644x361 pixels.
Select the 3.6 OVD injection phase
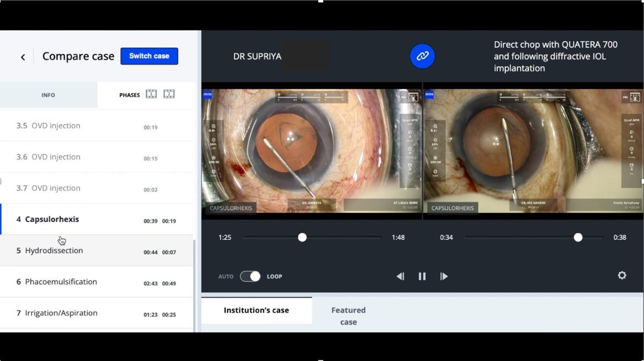[96, 157]
